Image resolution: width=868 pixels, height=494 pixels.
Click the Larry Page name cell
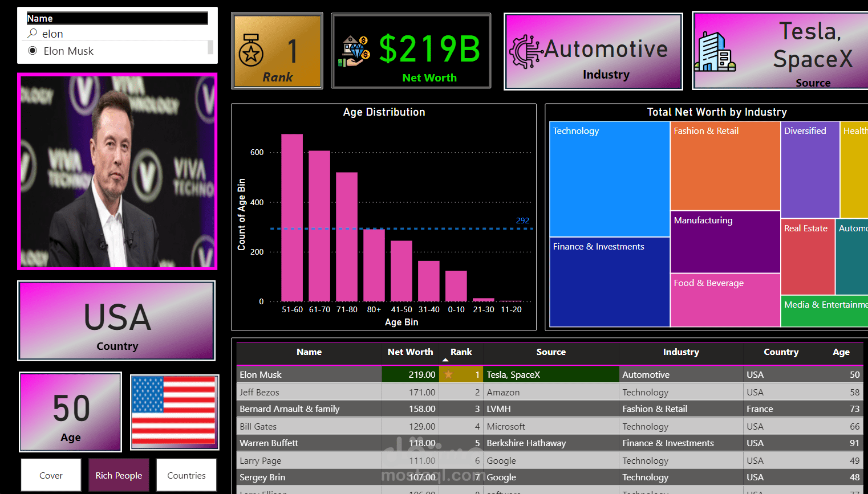309,460
